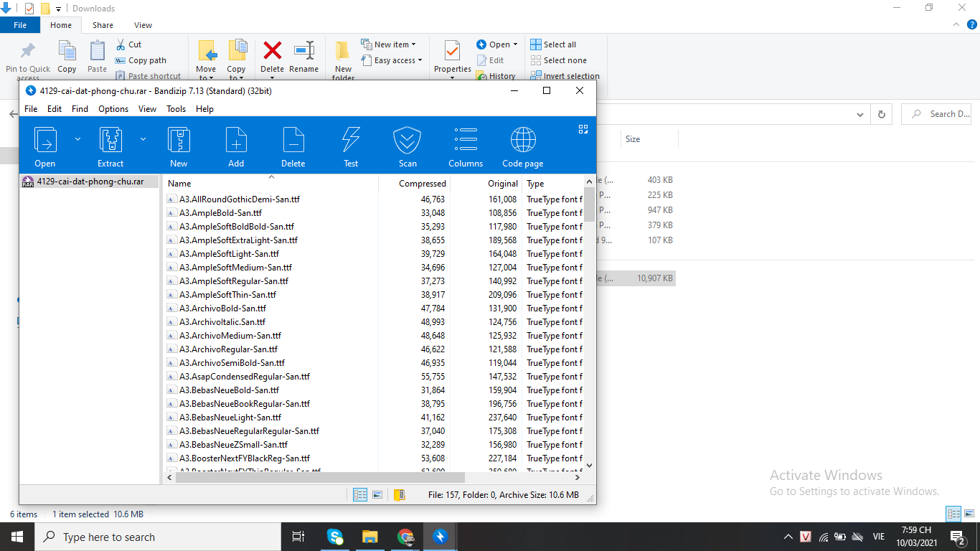Click Properties icon in Explorer ribbon
This screenshot has height=551, width=980.
tap(452, 51)
